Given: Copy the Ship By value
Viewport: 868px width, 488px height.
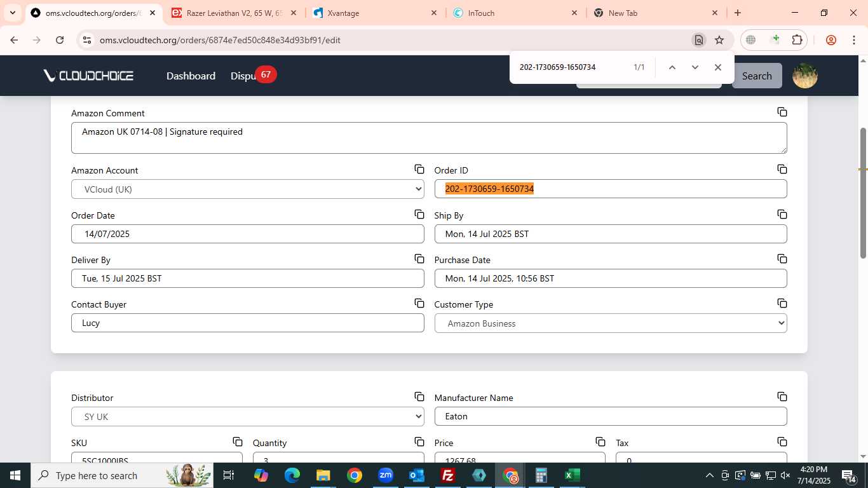Looking at the screenshot, I should click(x=782, y=214).
